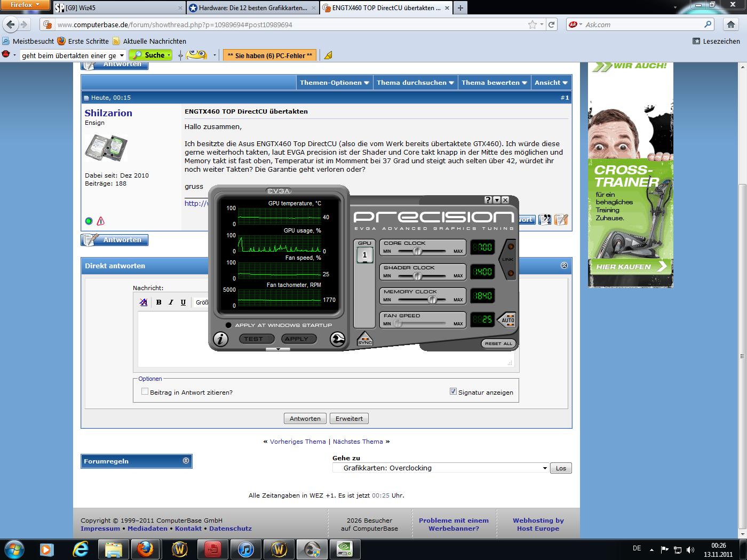Apply bold formatting in editor
The height and width of the screenshot is (560, 747).
[x=158, y=302]
